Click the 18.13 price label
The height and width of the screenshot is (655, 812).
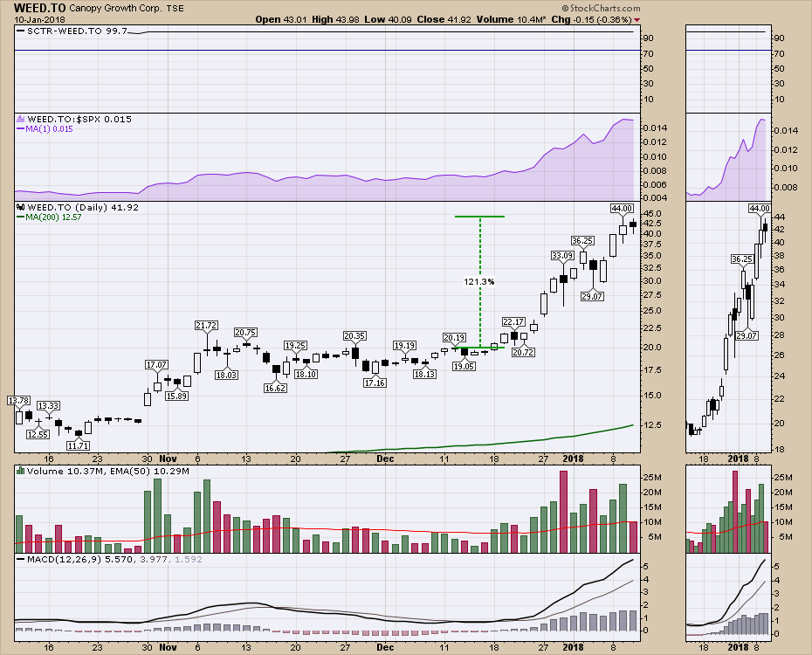[x=424, y=374]
